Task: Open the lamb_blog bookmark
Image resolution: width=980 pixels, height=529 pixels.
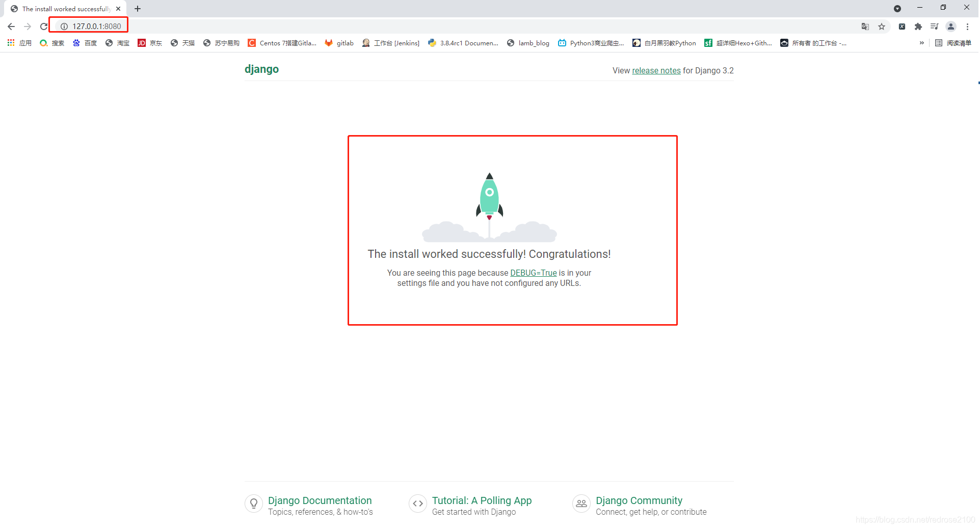Action: point(528,43)
